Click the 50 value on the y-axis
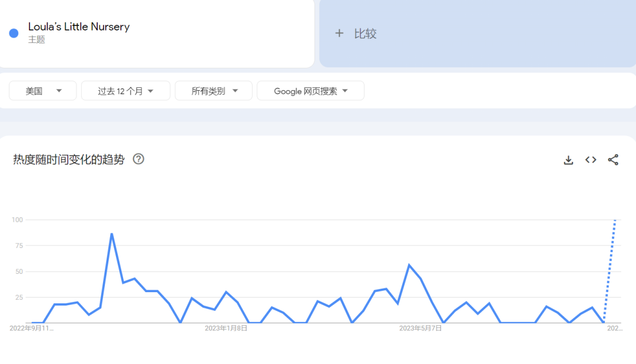Image resolution: width=636 pixels, height=364 pixels. pos(19,272)
